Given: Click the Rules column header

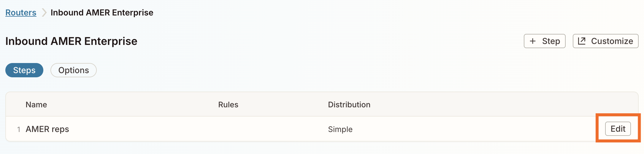Looking at the screenshot, I should (228, 105).
